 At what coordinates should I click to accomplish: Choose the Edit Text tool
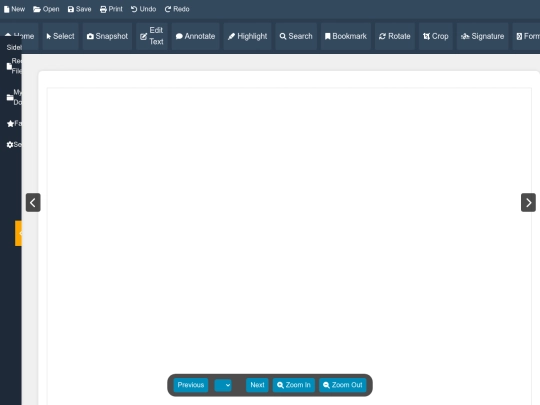[x=152, y=36]
